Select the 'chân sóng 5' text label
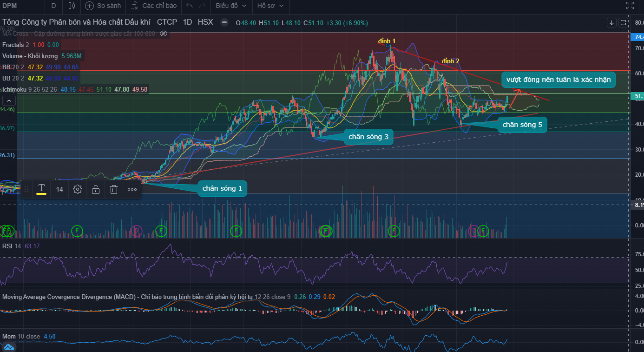This screenshot has width=644, height=352. pos(522,125)
